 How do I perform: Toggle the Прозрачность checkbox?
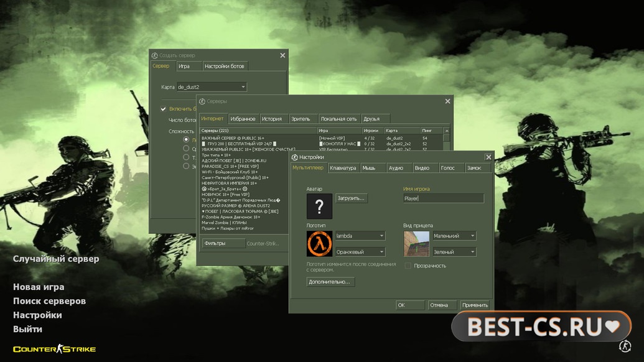[x=408, y=266]
